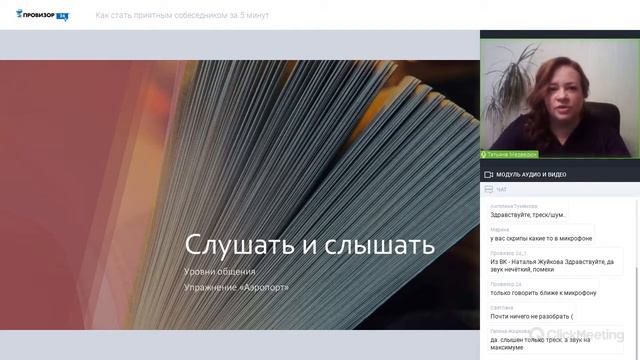Screen dimensions: 640x360
Task: Click the message 'да. слышен только треск. а звук на максимуме'
Action: pos(540,344)
